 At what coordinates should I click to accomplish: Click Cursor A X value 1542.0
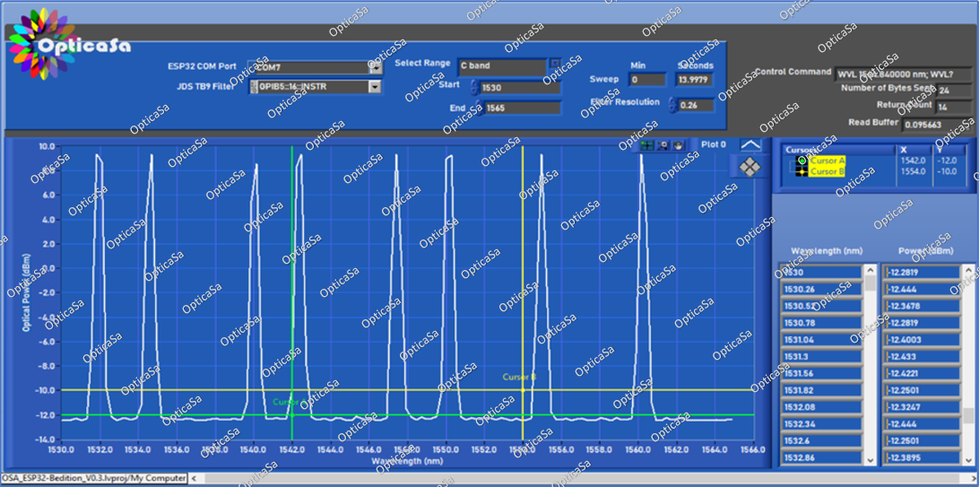point(914,161)
